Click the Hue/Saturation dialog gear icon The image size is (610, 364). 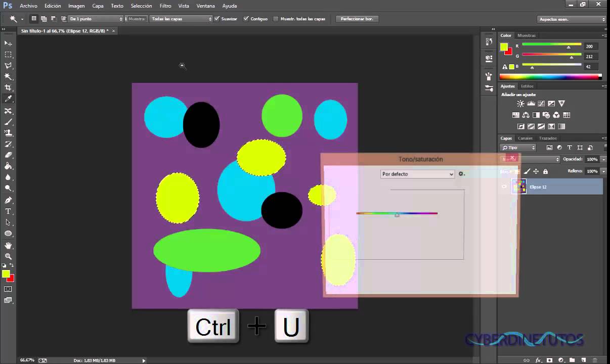(461, 174)
